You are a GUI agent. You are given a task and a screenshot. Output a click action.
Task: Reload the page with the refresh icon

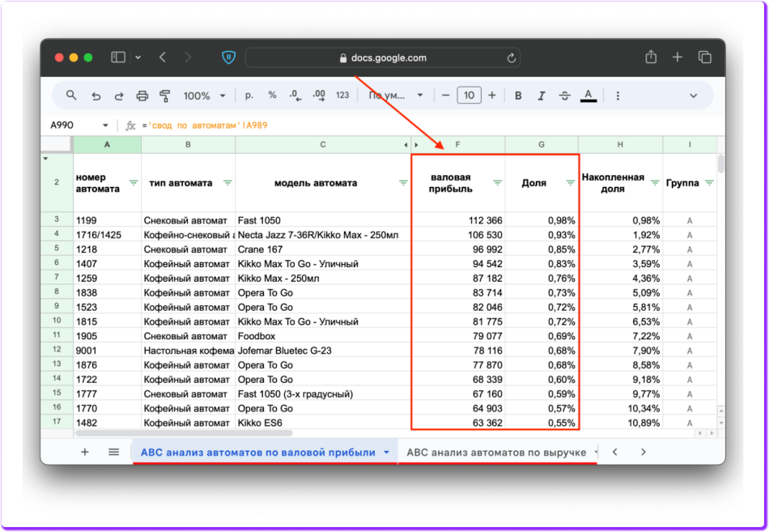[512, 58]
